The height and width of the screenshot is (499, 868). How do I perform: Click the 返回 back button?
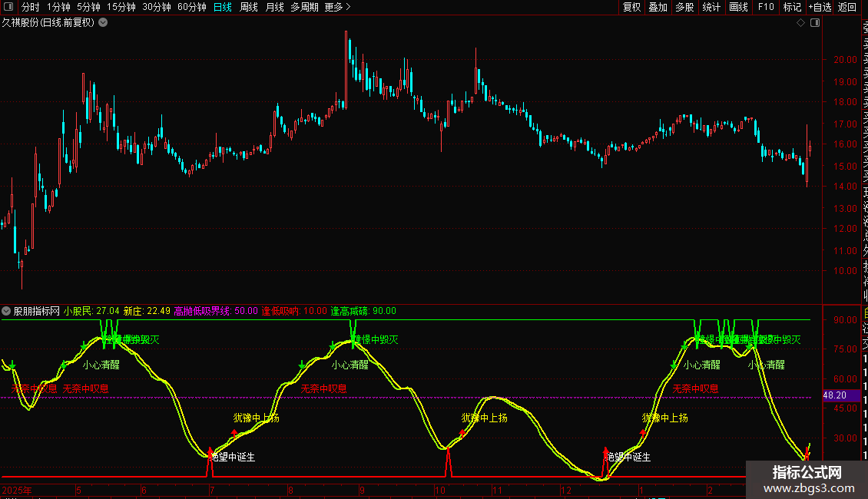(847, 7)
